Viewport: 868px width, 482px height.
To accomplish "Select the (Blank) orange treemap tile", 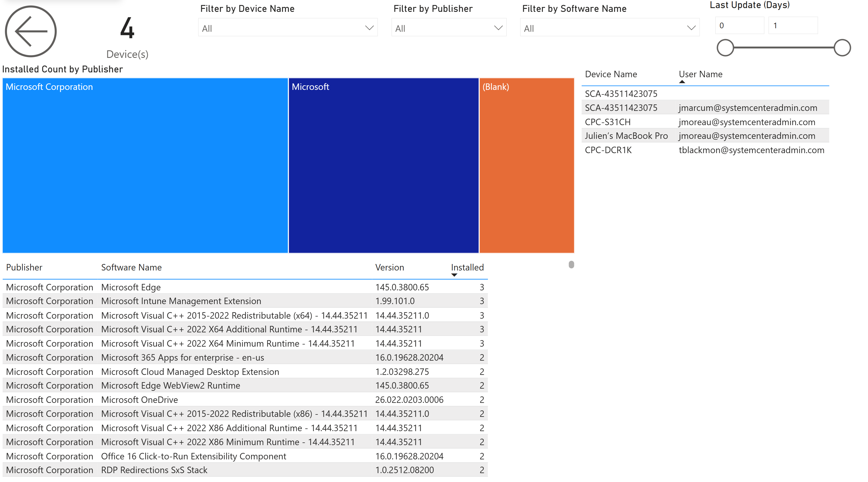I will [x=527, y=166].
